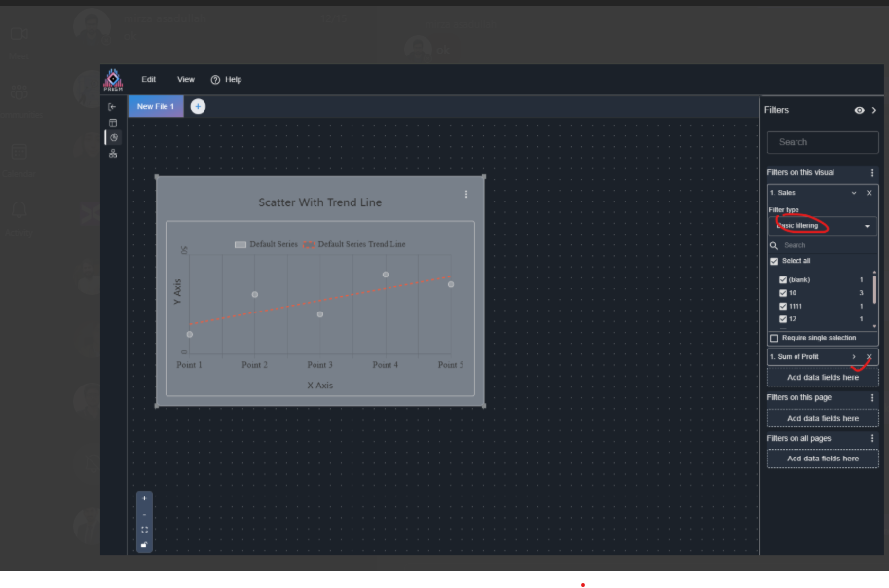Uncheck the Select all checkbox
Image resolution: width=889 pixels, height=588 pixels.
(774, 261)
